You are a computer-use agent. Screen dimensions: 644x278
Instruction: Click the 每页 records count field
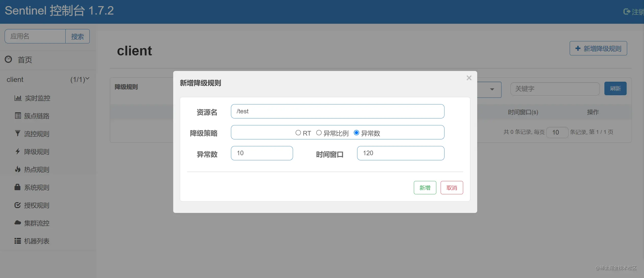click(557, 132)
